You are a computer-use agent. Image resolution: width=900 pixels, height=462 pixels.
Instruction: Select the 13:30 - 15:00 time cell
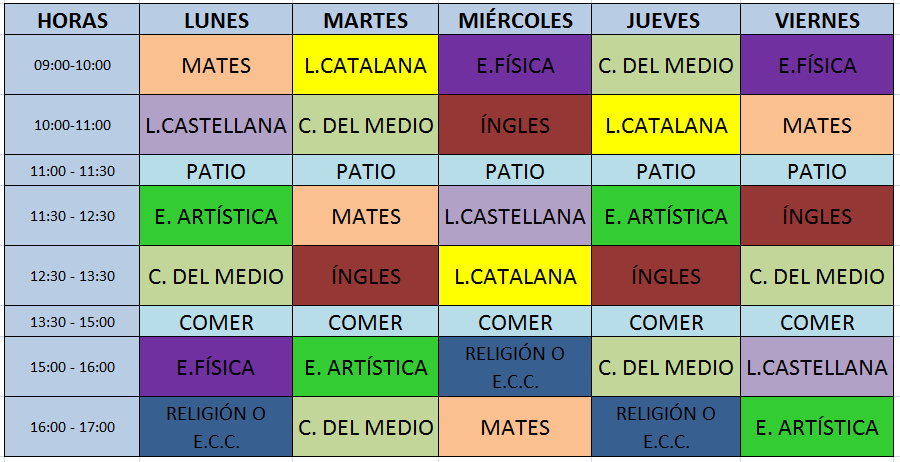72,321
